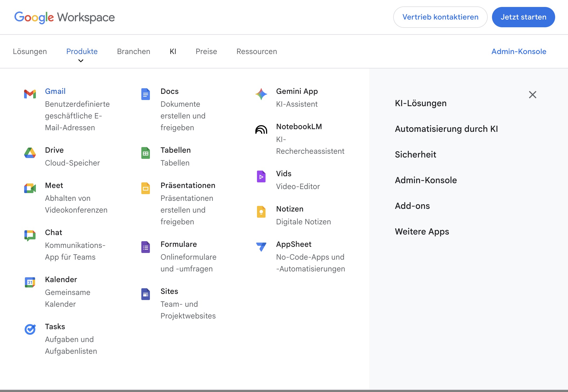Click the NotebookLM icon
This screenshot has height=392, width=568.
(x=261, y=129)
